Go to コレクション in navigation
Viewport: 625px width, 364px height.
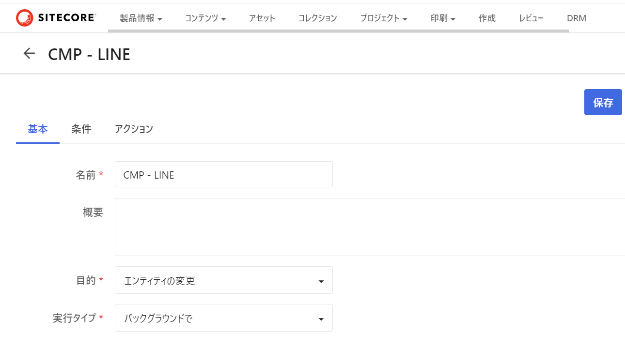pyautogui.click(x=318, y=18)
